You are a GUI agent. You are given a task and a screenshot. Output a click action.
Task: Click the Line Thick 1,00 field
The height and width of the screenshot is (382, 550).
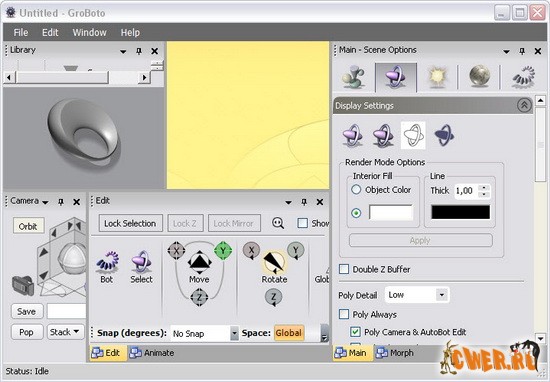pyautogui.click(x=467, y=191)
